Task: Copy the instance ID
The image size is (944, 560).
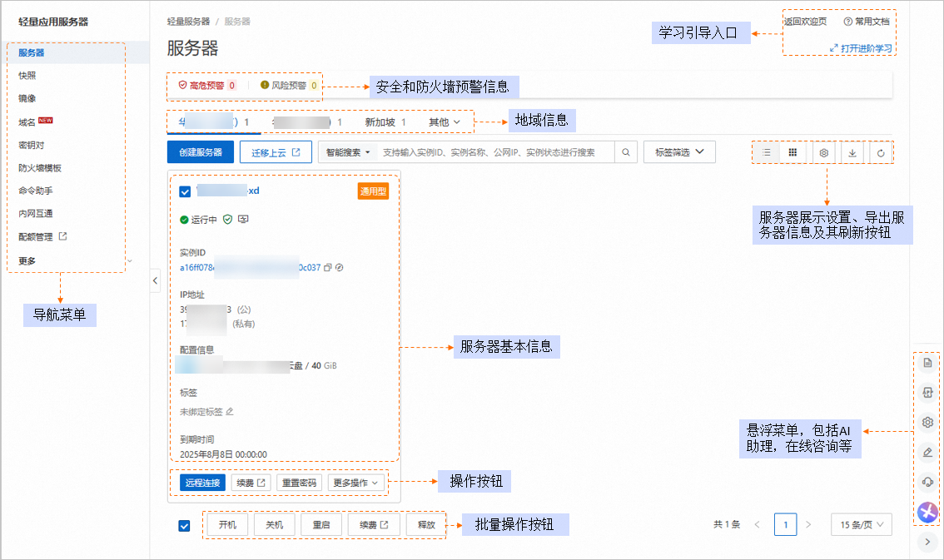Action: [327, 267]
